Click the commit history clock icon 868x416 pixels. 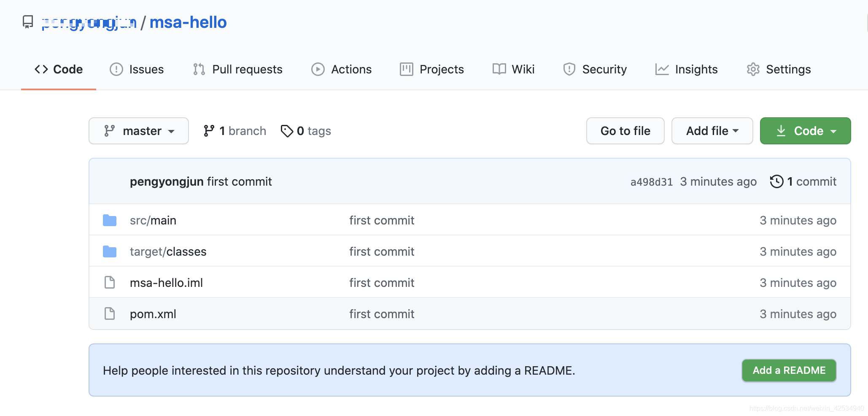pyautogui.click(x=776, y=181)
